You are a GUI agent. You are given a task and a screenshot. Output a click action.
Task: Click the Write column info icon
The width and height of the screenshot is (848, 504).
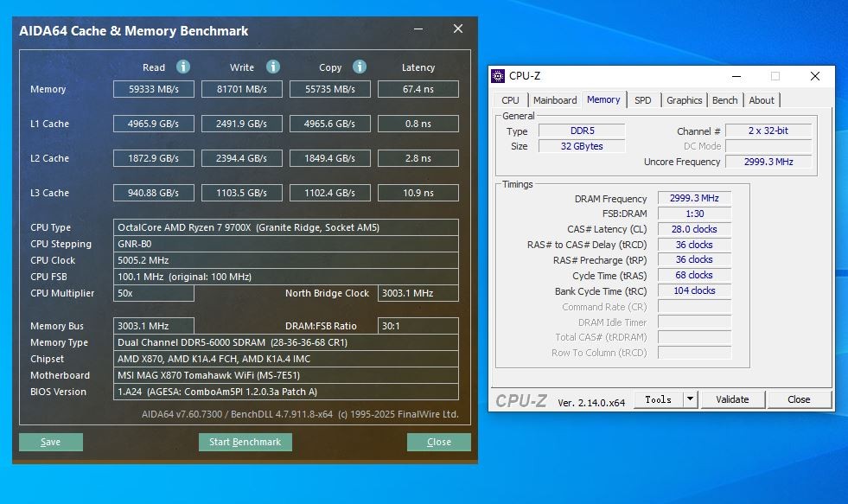click(273, 67)
